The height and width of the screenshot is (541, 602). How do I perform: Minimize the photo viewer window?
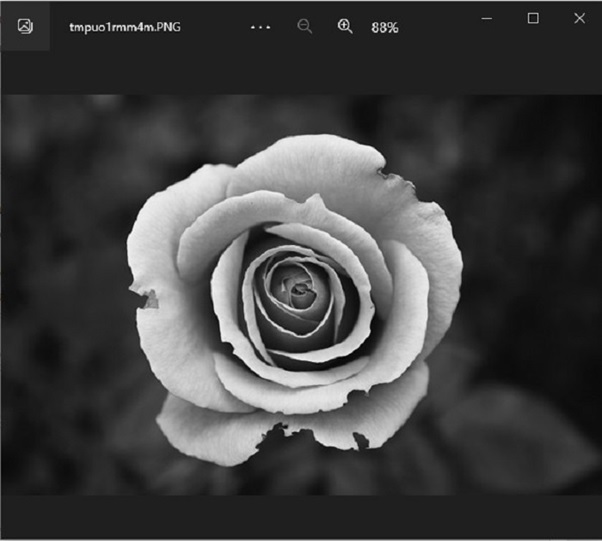(487, 18)
